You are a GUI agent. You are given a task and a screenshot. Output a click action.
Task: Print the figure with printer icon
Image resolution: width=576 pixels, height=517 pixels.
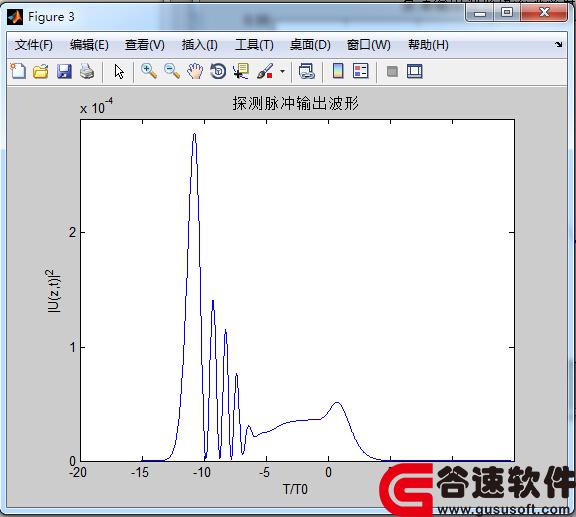[x=87, y=71]
